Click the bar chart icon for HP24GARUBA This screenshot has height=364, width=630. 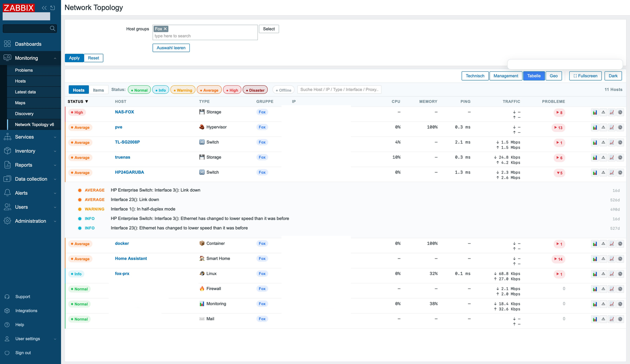coord(595,173)
